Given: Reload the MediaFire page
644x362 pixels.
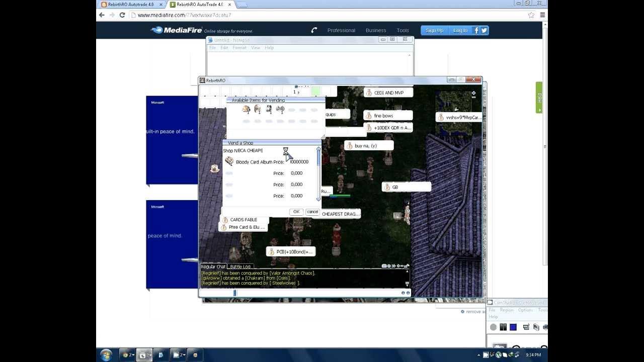Looking at the screenshot, I should (122, 15).
